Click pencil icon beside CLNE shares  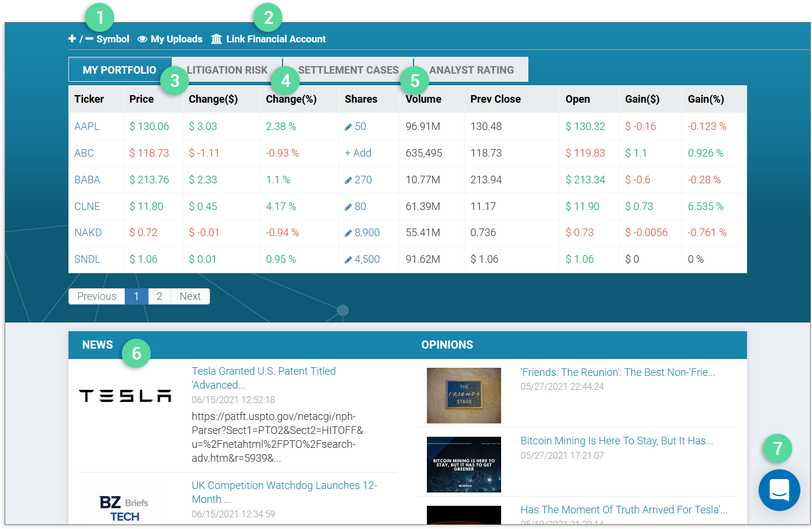click(348, 207)
